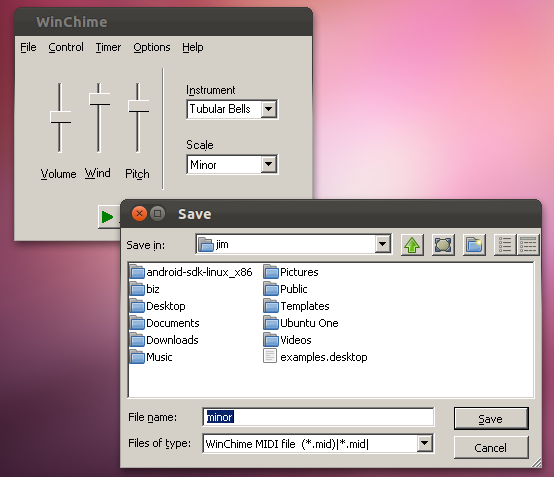Open the File menu in WinChime
The image size is (554, 477).
28,47
